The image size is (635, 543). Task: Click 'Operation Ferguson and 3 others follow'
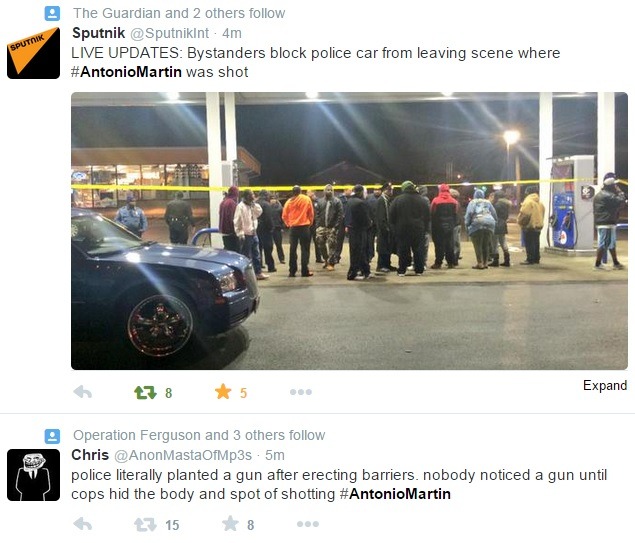coord(199,435)
